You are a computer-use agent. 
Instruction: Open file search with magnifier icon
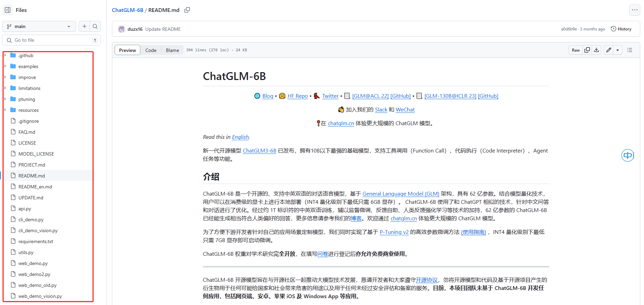point(95,26)
